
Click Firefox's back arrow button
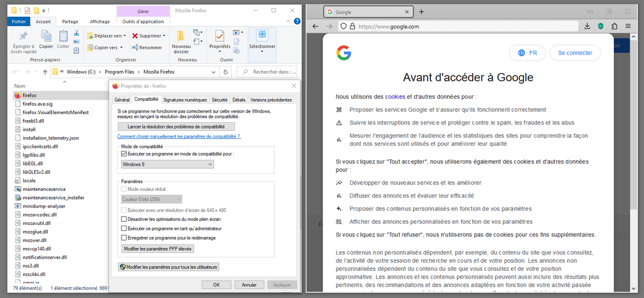coord(314,26)
